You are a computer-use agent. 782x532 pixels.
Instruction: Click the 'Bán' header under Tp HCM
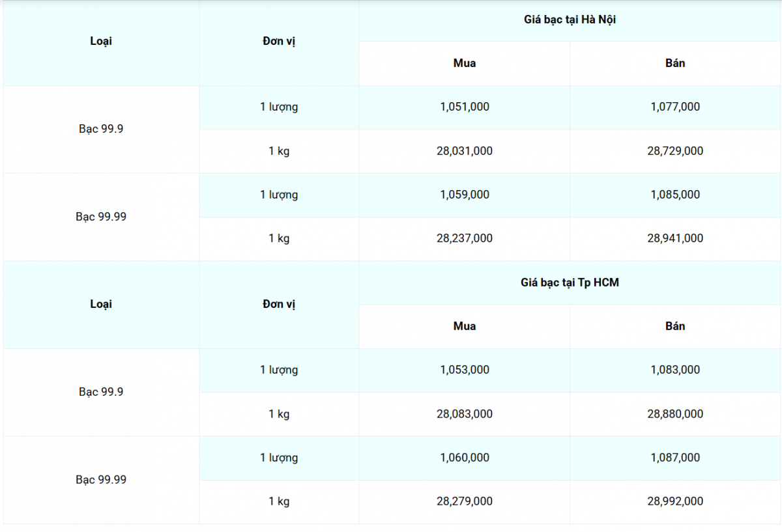click(675, 326)
